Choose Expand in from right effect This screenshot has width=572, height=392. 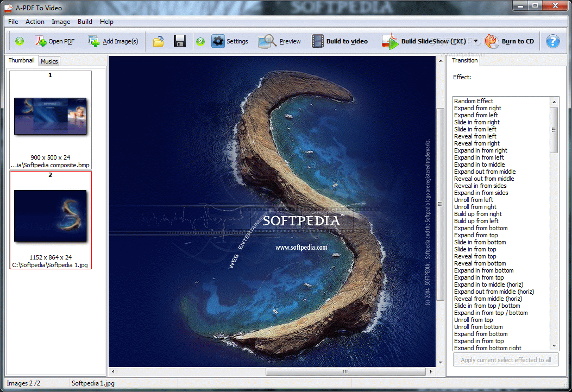(480, 150)
